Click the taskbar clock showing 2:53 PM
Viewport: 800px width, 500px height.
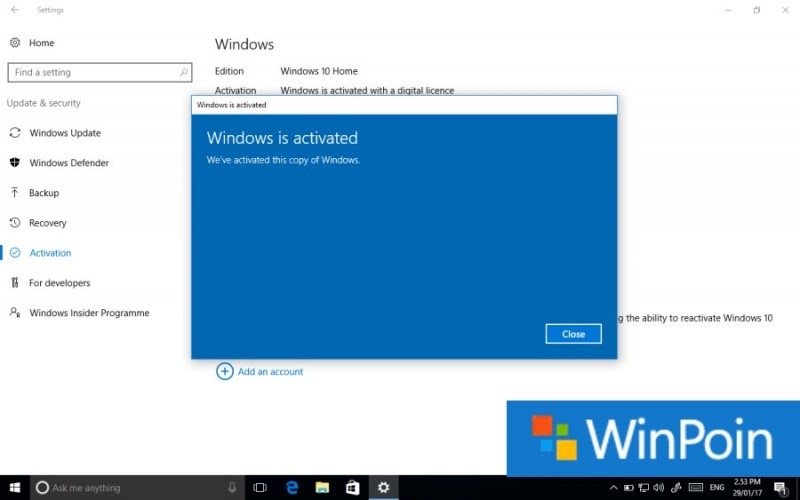click(747, 488)
